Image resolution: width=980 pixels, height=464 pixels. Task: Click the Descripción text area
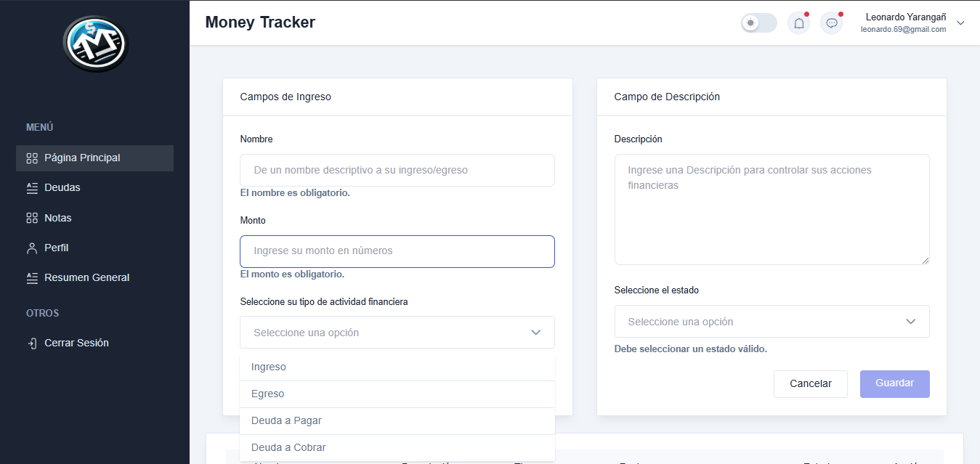click(772, 209)
